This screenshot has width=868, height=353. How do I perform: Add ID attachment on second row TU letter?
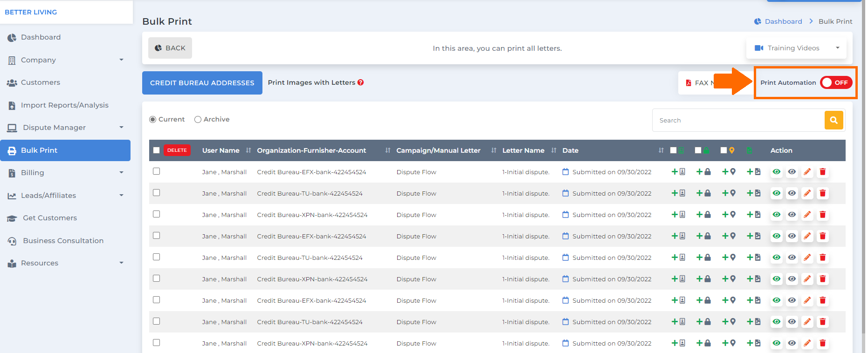pyautogui.click(x=678, y=193)
